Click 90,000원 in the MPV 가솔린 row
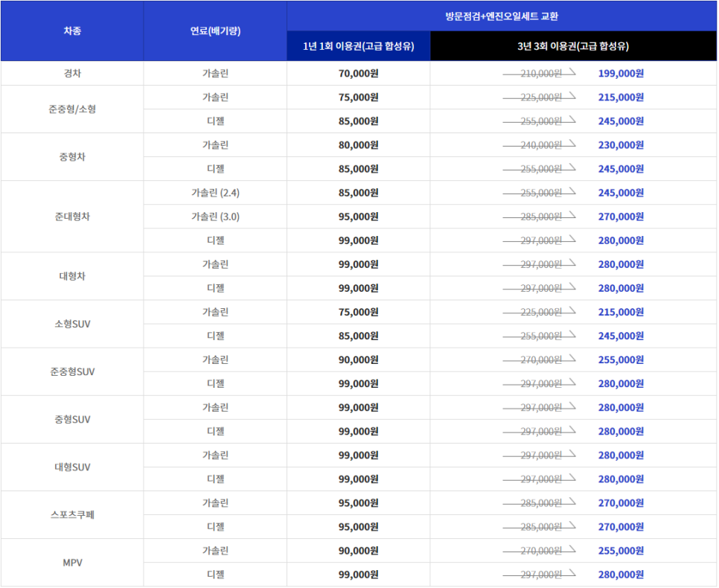The height and width of the screenshot is (588, 719). pos(359,550)
